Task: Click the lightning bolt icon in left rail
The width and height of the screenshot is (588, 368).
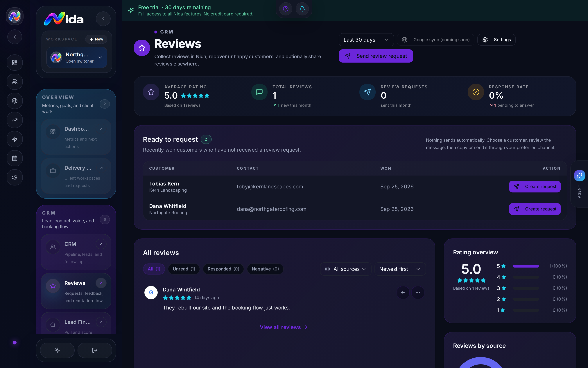Action: (15, 139)
